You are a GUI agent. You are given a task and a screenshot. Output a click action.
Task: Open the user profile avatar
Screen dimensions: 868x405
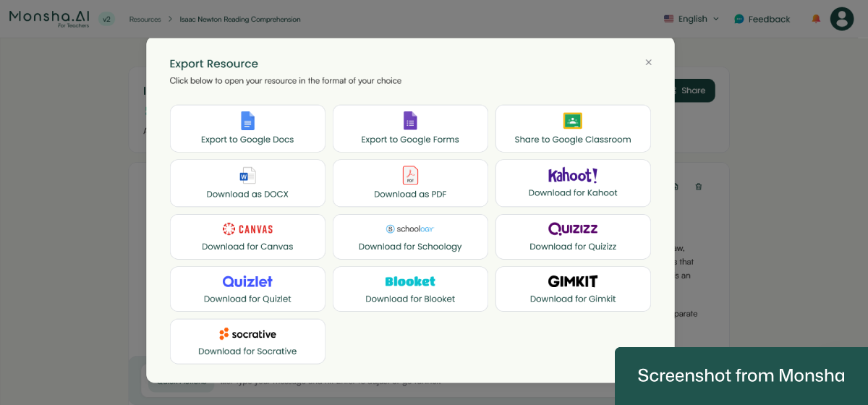click(x=842, y=19)
